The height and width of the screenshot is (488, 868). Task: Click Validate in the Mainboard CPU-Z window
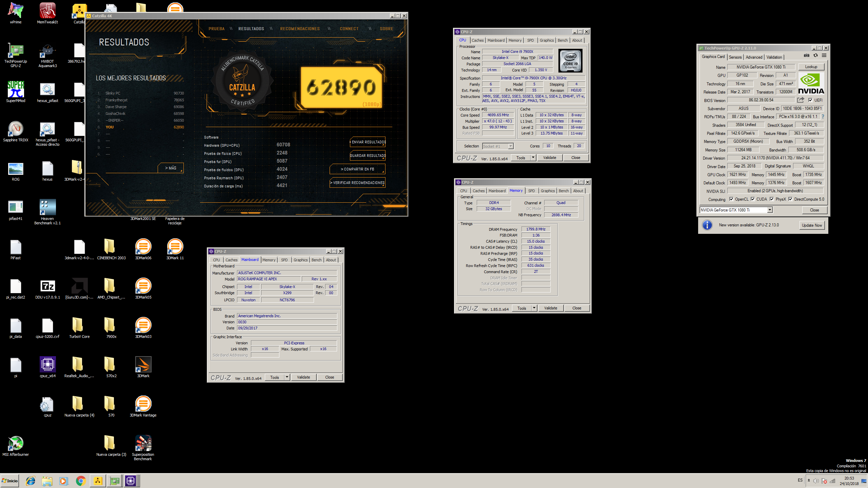click(x=303, y=377)
